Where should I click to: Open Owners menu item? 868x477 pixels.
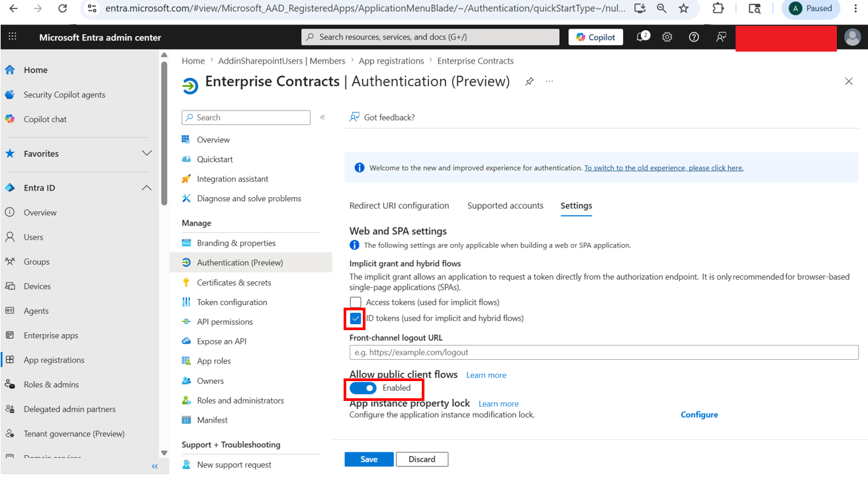click(210, 381)
